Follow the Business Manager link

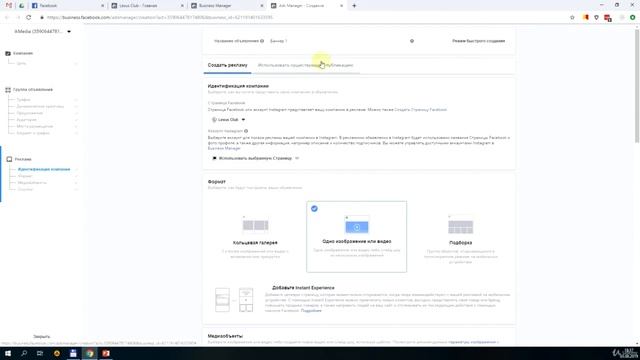point(224,149)
